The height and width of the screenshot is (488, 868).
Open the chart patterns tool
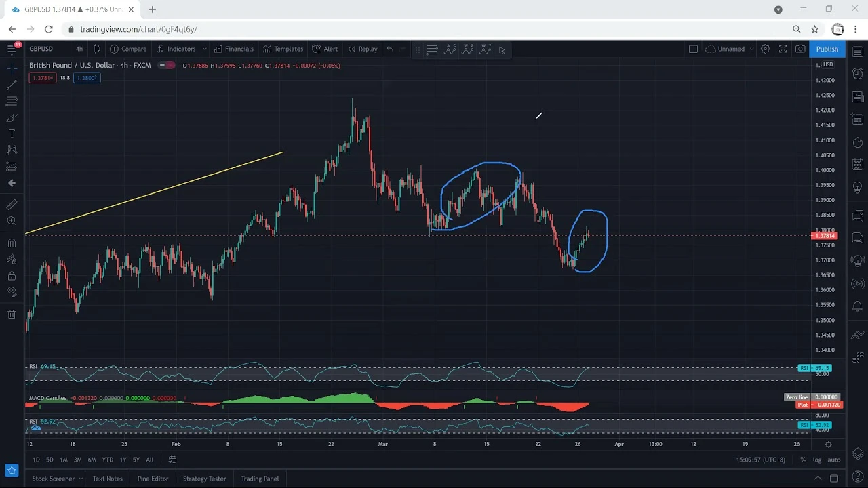click(12, 150)
